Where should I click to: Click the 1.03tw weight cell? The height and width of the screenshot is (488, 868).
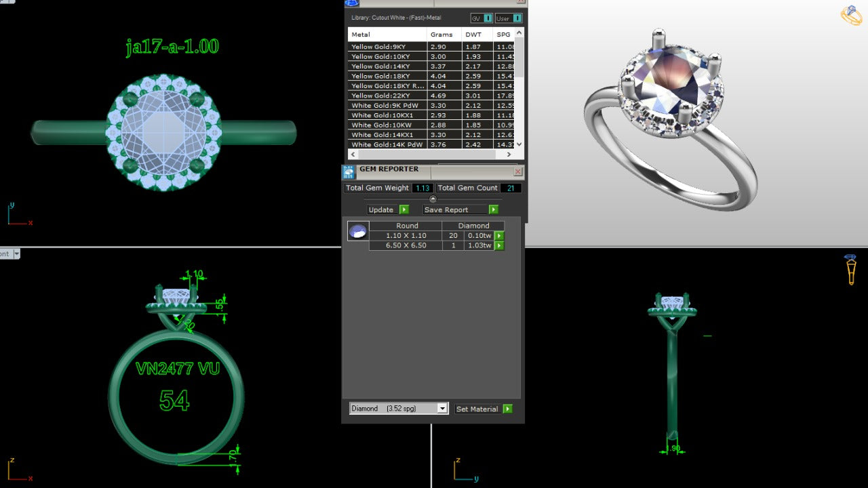coord(479,245)
